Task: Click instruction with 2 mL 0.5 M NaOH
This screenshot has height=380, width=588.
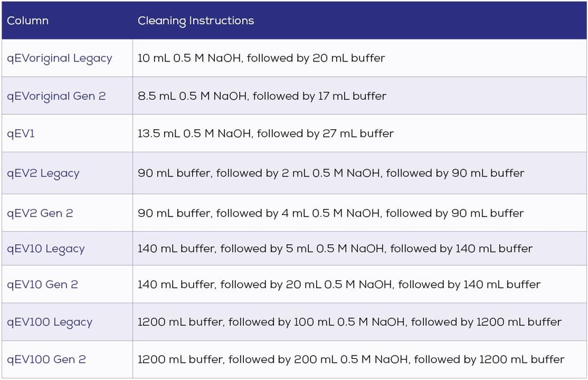Action: 330,173
